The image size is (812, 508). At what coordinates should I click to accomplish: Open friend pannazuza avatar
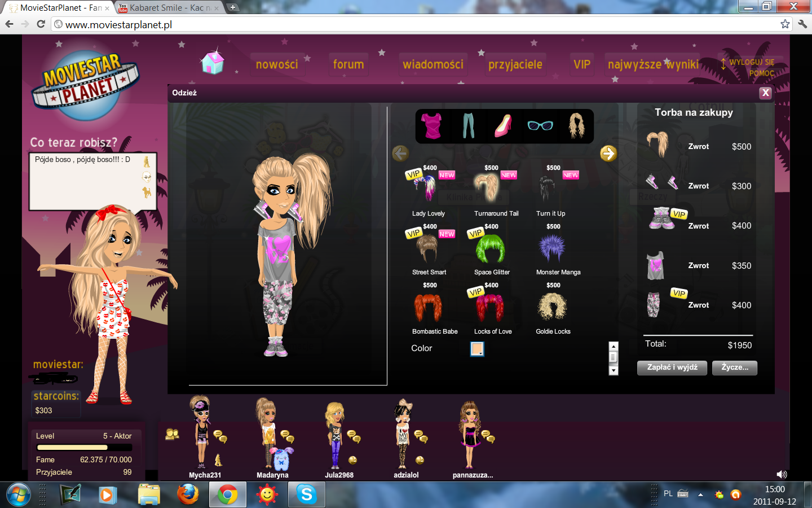coord(470,435)
